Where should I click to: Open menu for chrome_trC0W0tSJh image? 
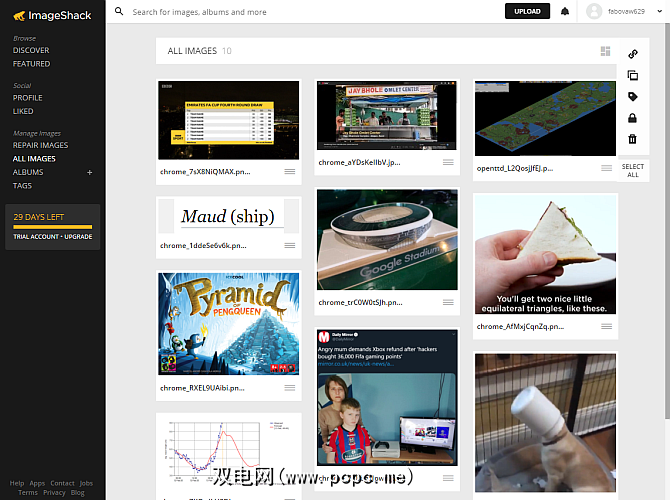point(448,302)
